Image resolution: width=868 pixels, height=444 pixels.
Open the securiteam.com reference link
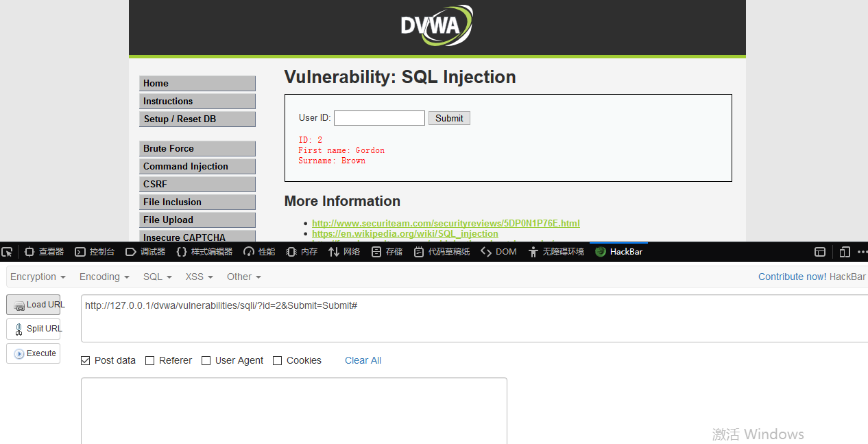pyautogui.click(x=446, y=223)
